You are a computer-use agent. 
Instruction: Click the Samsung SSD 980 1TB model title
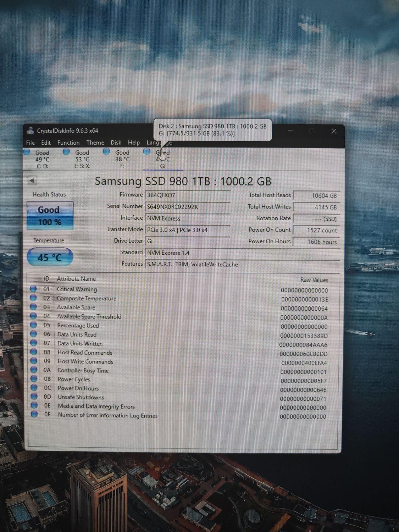click(x=183, y=181)
